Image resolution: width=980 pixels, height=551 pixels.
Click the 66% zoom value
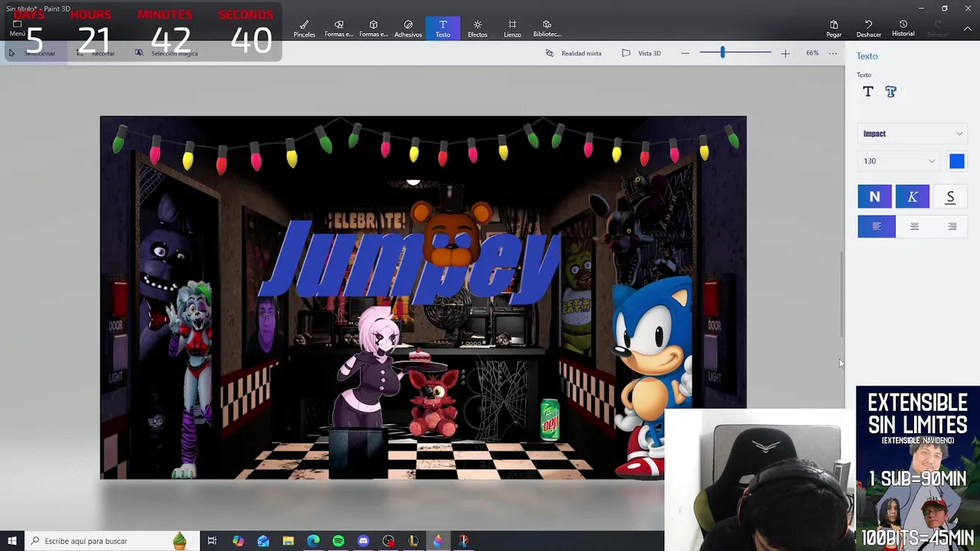[x=812, y=53]
